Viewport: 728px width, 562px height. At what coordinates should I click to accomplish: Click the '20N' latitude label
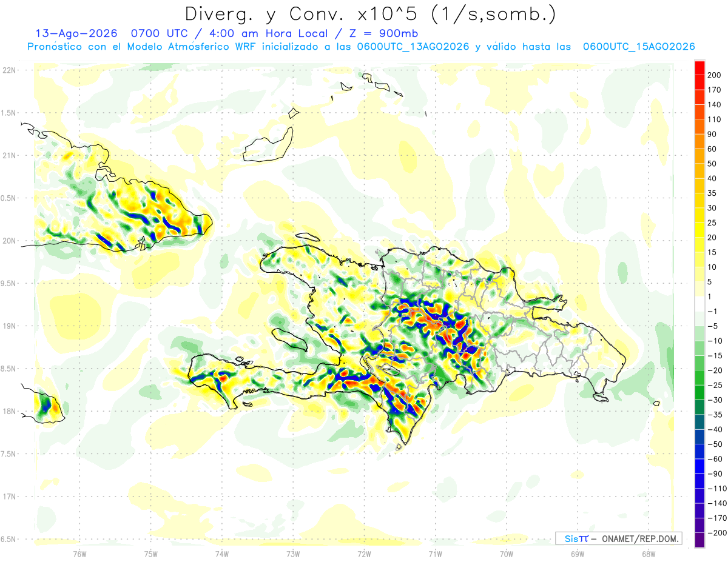tap(8, 241)
